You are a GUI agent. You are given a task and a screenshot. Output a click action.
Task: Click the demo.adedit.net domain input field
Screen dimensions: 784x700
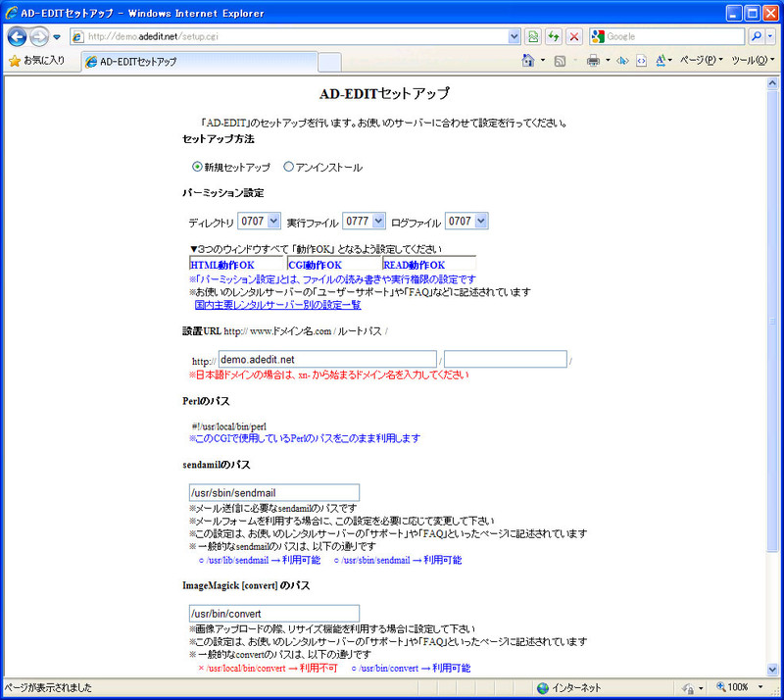(x=327, y=359)
